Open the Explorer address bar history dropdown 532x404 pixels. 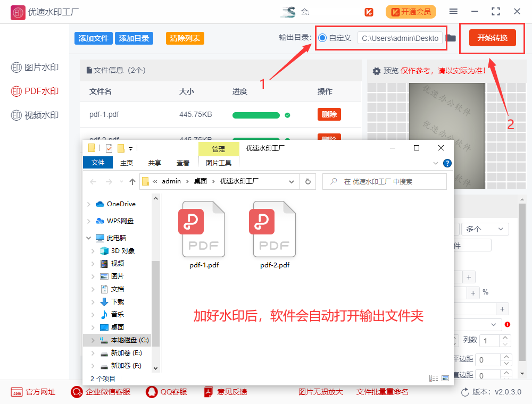(x=291, y=182)
